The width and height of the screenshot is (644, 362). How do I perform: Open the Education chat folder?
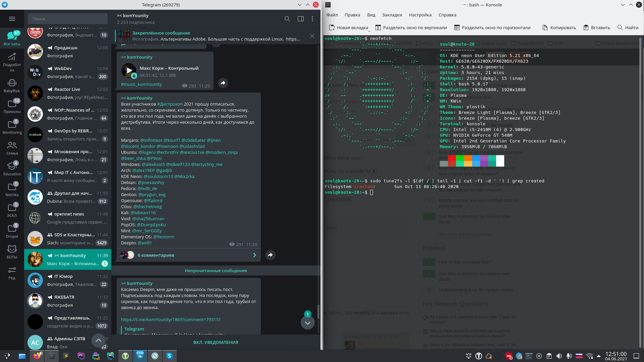pos(12,169)
